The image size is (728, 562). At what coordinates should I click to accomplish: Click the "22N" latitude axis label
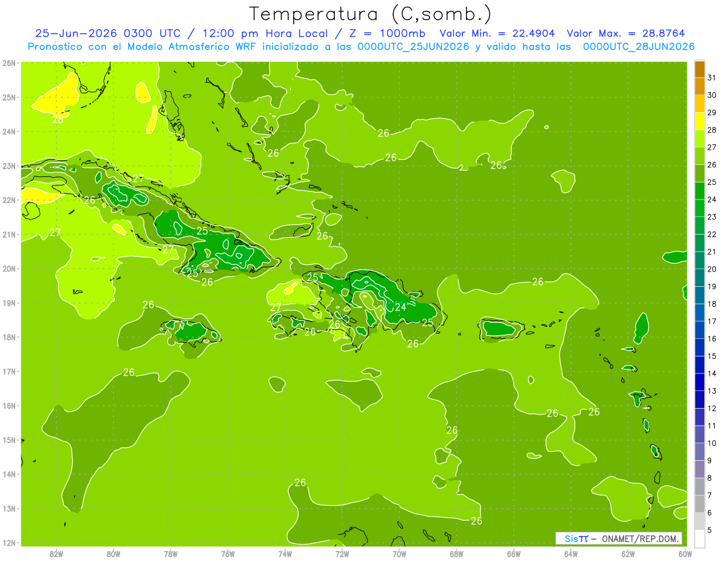9,200
